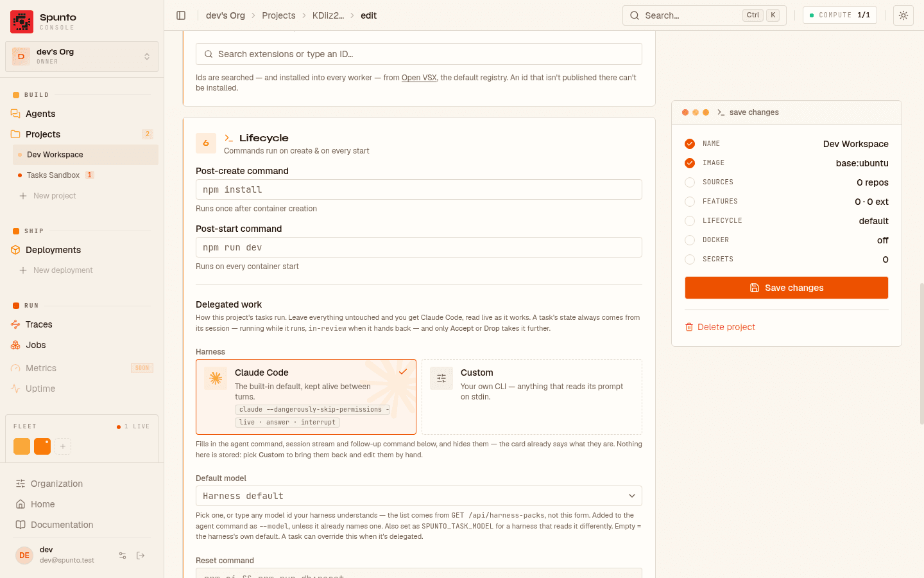Toggle the sidebar panel icon

click(x=181, y=15)
